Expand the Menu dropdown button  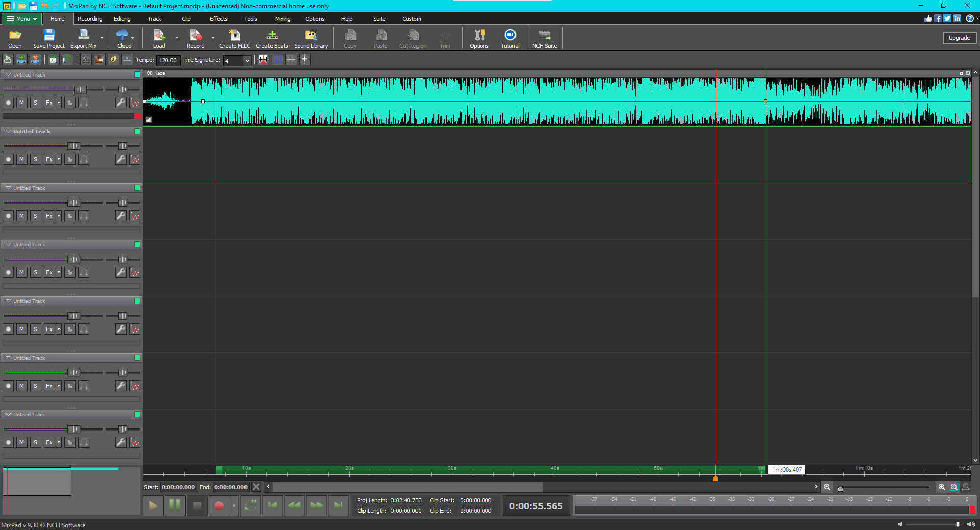(x=22, y=19)
